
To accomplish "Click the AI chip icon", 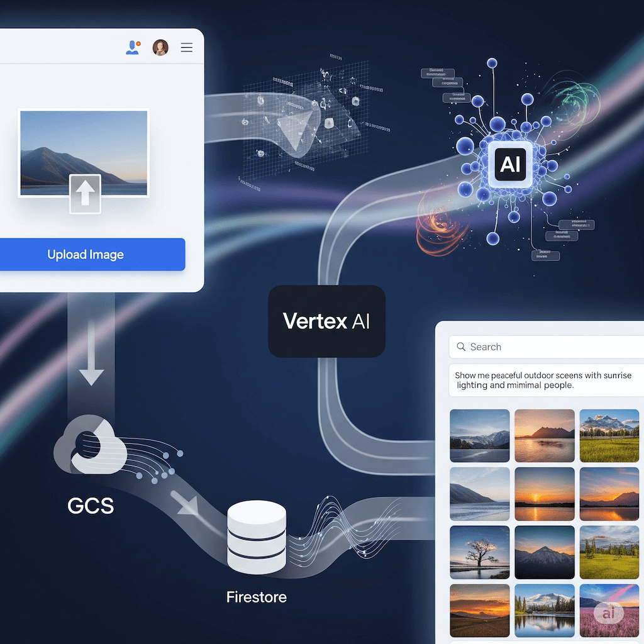I will [510, 164].
